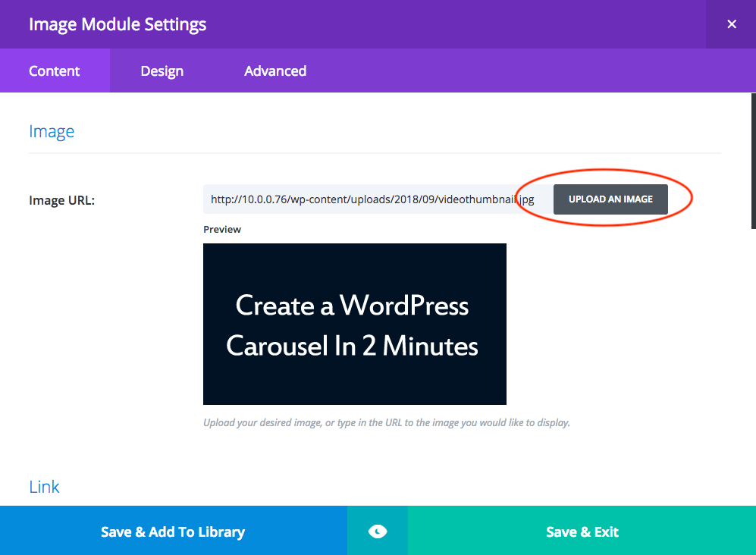Click the X to close module settings

(x=731, y=24)
